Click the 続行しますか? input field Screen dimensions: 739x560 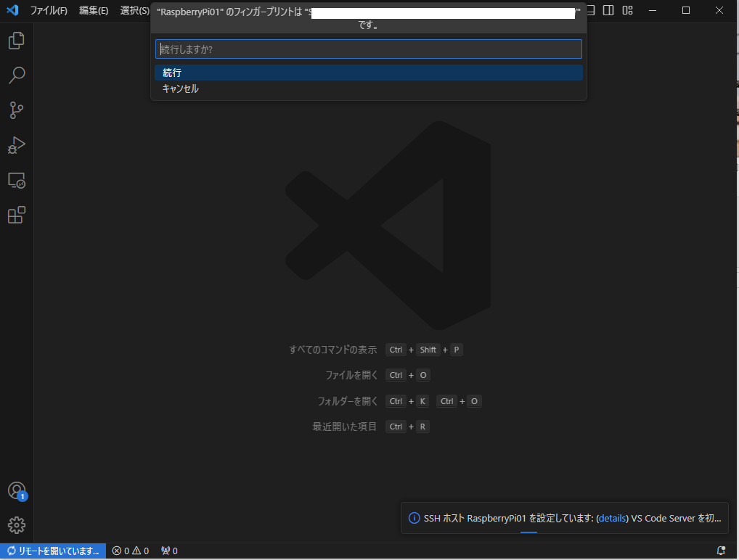click(368, 49)
